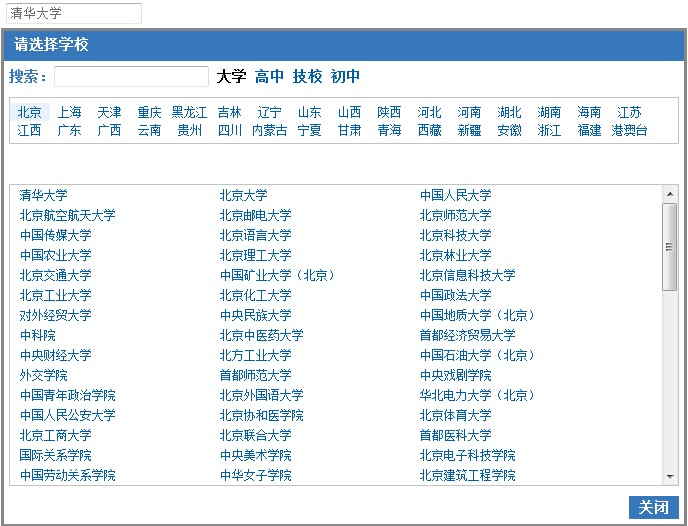The height and width of the screenshot is (526, 688).
Task: Select 港澳台 region link
Action: (x=629, y=130)
